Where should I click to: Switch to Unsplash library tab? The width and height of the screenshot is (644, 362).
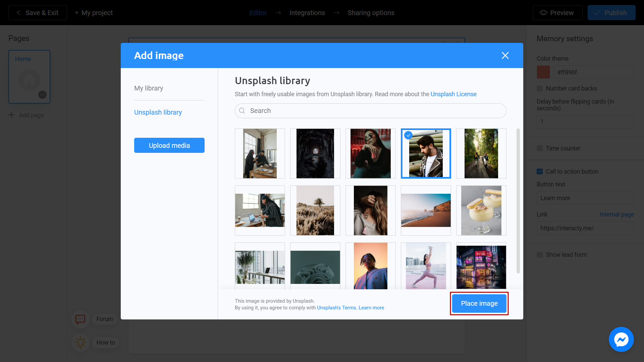tap(158, 112)
